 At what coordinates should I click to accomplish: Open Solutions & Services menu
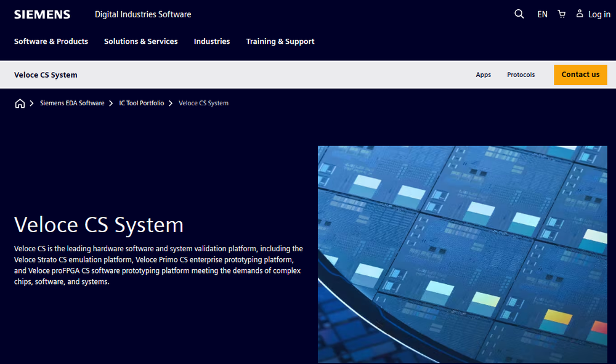(140, 41)
